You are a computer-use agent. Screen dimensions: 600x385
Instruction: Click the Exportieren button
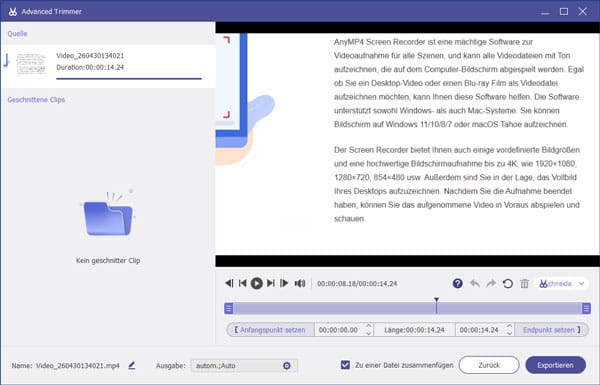click(555, 365)
